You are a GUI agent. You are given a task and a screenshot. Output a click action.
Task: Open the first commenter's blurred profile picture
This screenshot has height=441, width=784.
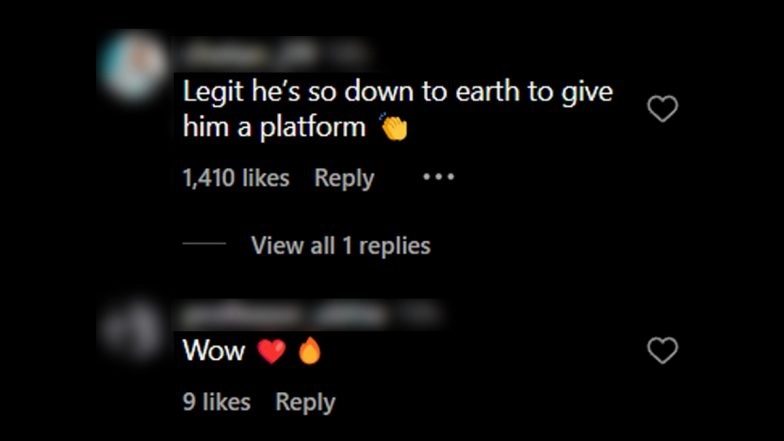132,66
